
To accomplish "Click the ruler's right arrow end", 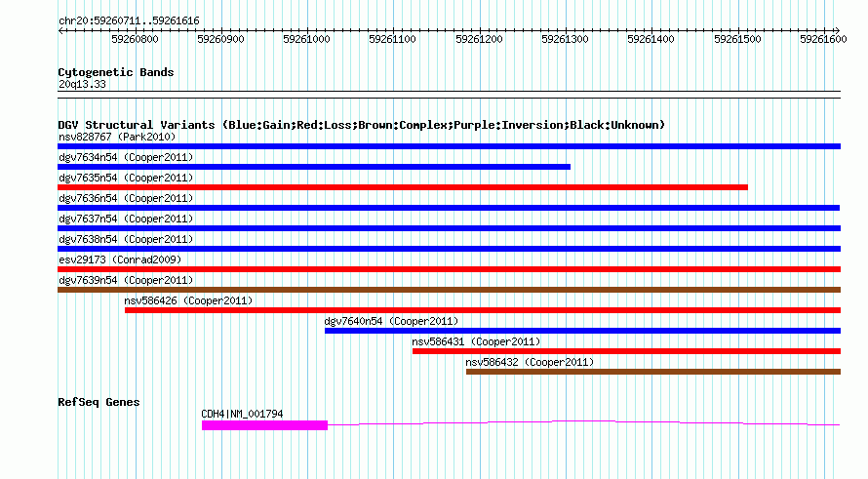I will click(x=837, y=30).
